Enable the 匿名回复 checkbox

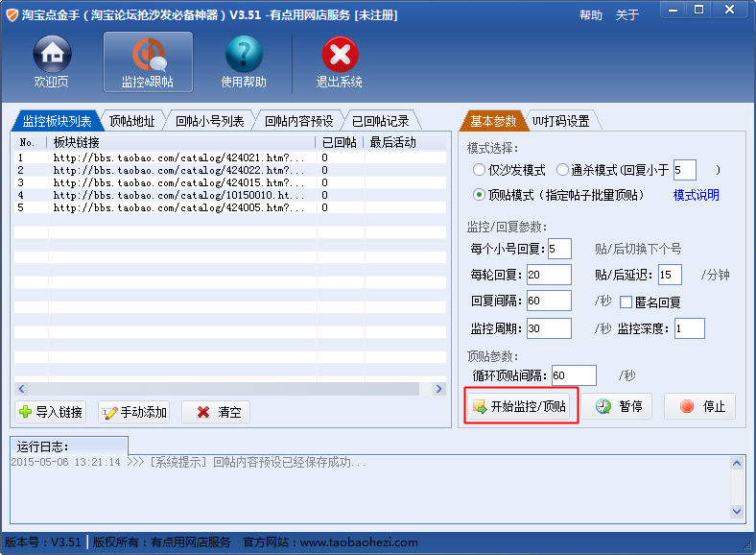(x=626, y=302)
